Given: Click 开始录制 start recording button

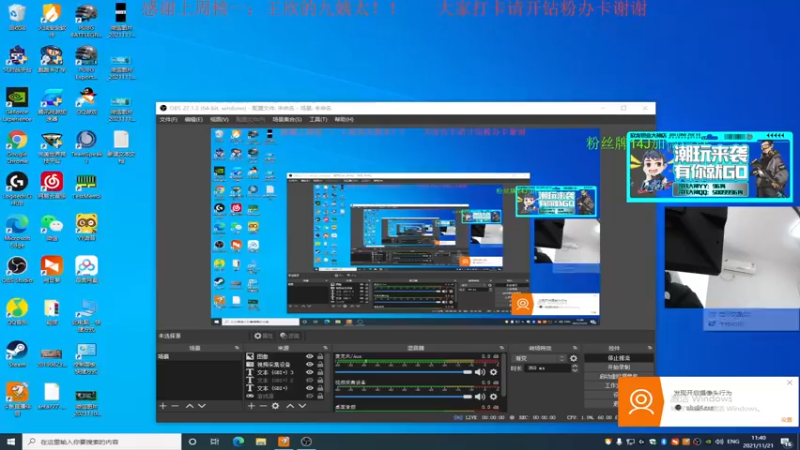Looking at the screenshot, I should tap(618, 367).
